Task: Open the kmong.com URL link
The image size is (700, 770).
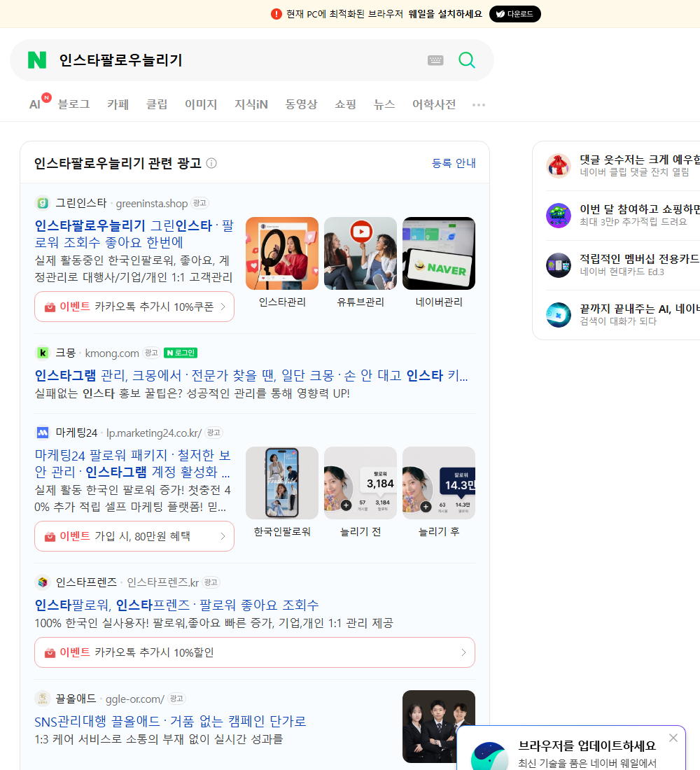Action: (x=112, y=353)
